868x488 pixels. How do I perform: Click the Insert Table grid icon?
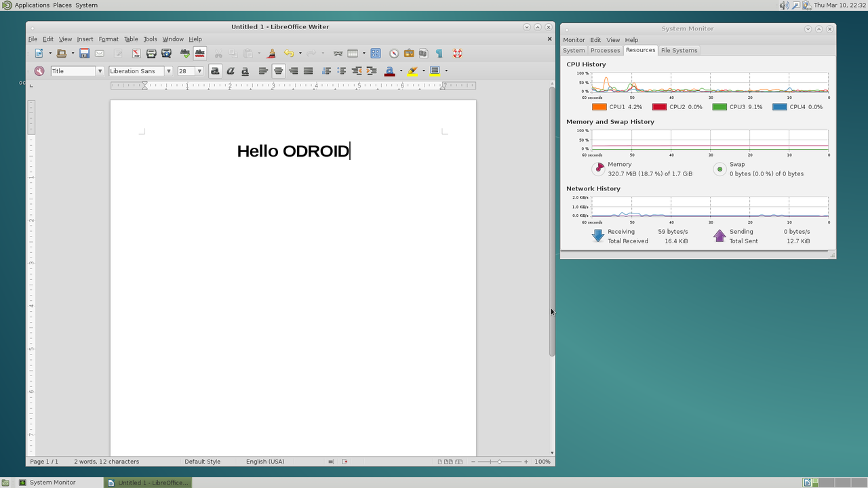click(x=353, y=54)
